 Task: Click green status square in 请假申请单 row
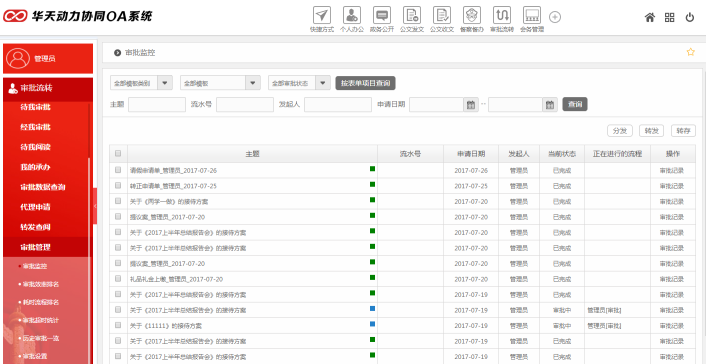click(372, 168)
